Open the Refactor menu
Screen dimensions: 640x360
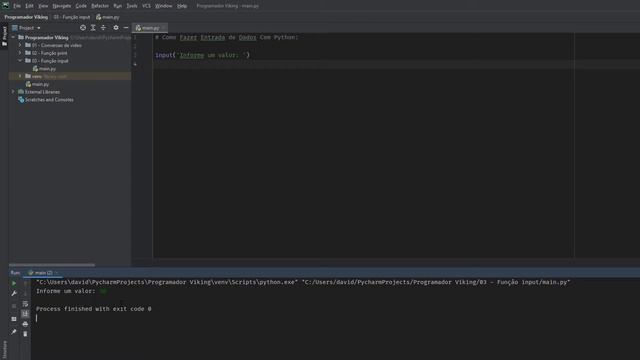point(100,6)
